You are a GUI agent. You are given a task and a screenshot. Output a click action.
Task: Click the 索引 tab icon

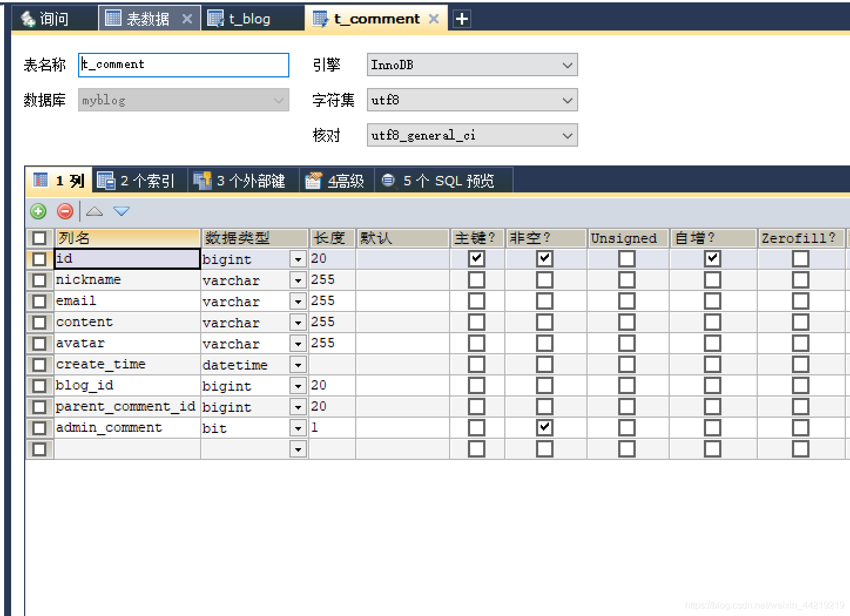click(x=106, y=180)
